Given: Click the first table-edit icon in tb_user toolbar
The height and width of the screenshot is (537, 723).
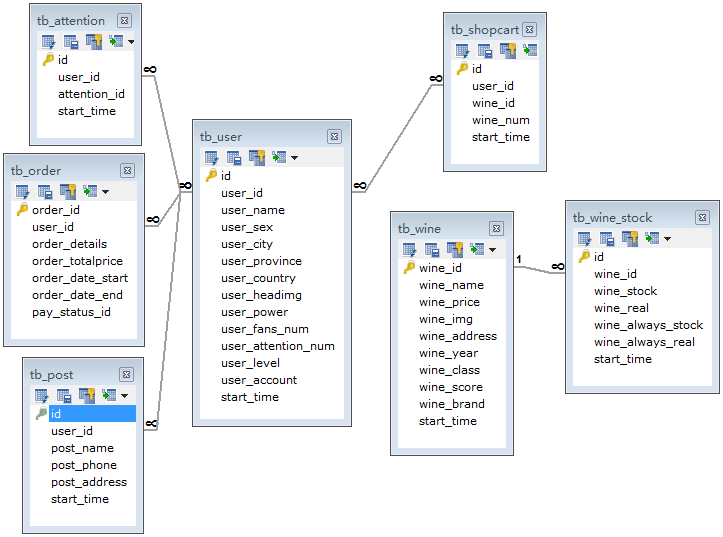Looking at the screenshot, I should 212,158.
